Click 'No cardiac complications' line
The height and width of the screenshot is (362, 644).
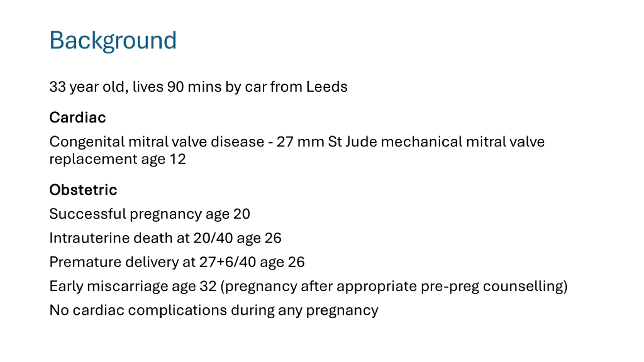pos(214,310)
